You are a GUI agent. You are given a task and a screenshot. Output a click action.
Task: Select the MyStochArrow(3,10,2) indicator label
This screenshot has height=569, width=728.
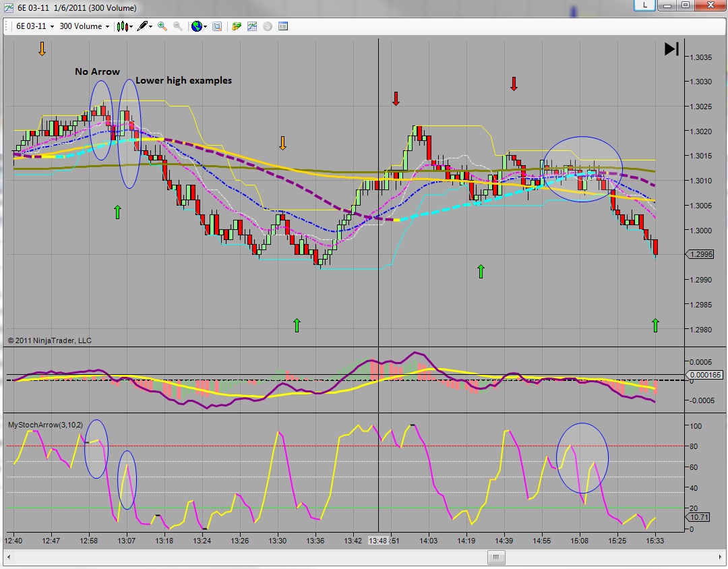pyautogui.click(x=46, y=425)
